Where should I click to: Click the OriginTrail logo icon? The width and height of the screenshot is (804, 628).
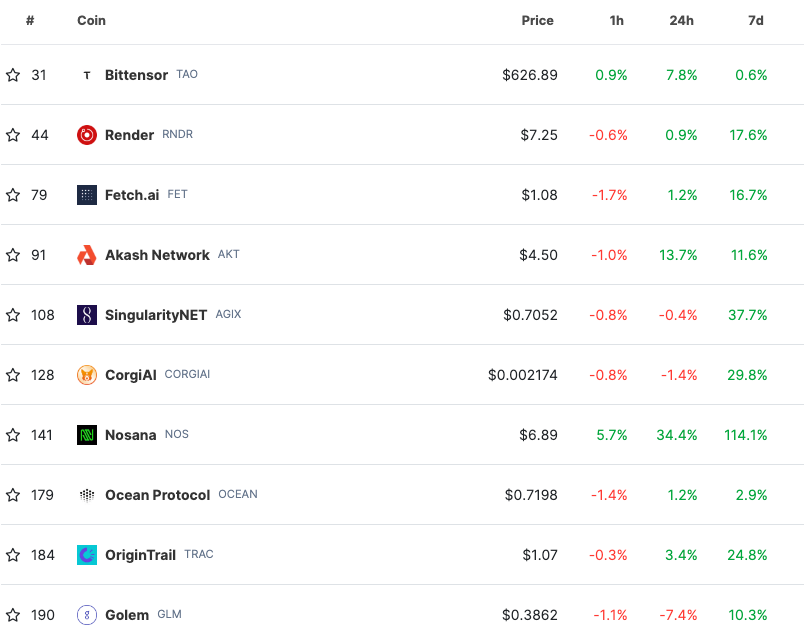(x=87, y=555)
